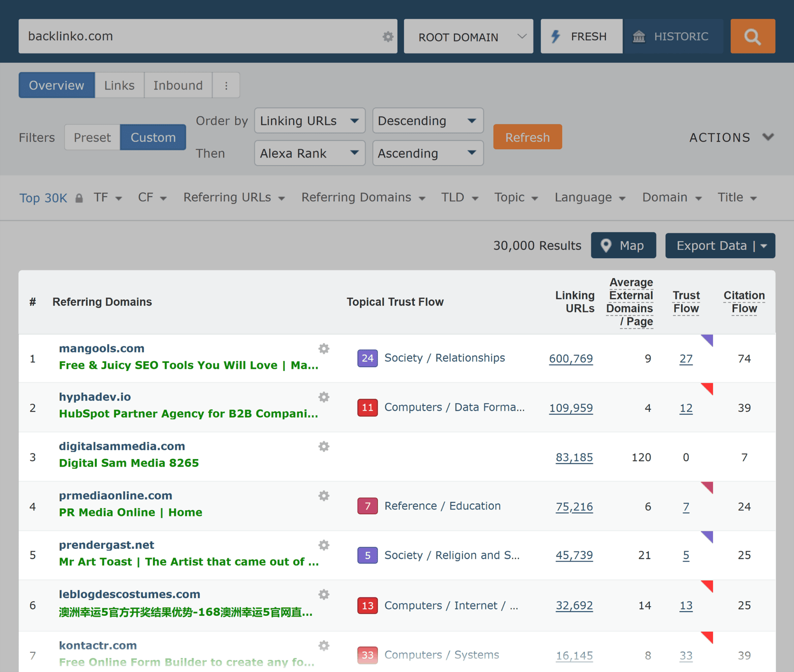The height and width of the screenshot is (672, 794).
Task: Open the gear menu next to mangools.com
Action: 324,348
